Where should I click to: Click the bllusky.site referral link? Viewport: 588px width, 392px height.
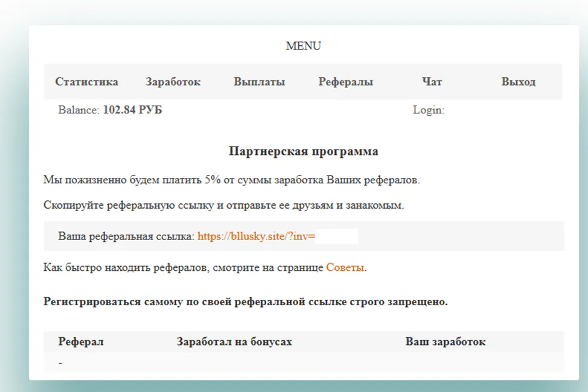coord(257,236)
